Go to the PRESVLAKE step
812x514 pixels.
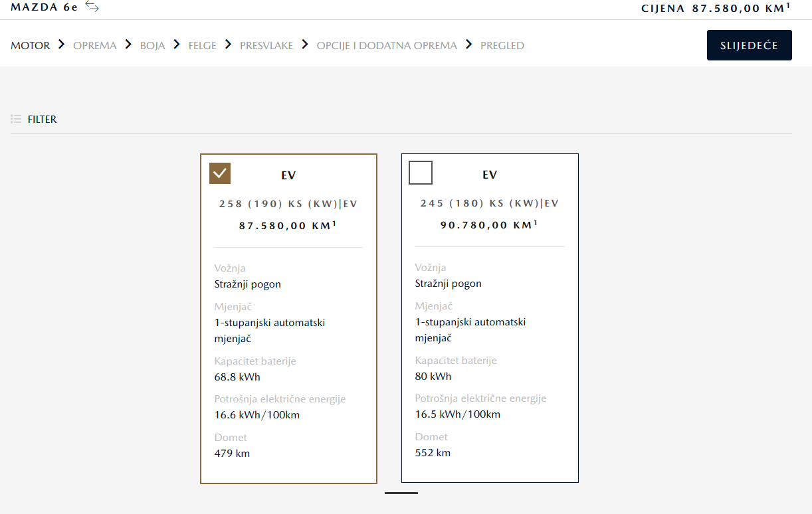(266, 46)
